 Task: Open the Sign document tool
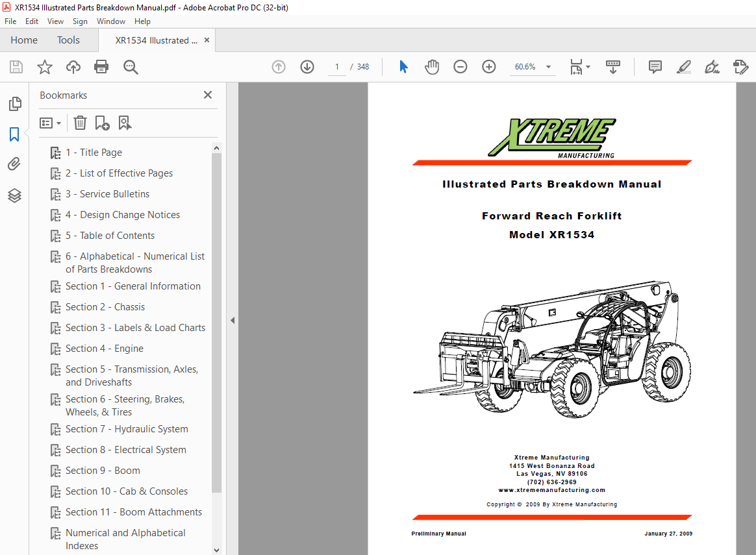tap(712, 66)
